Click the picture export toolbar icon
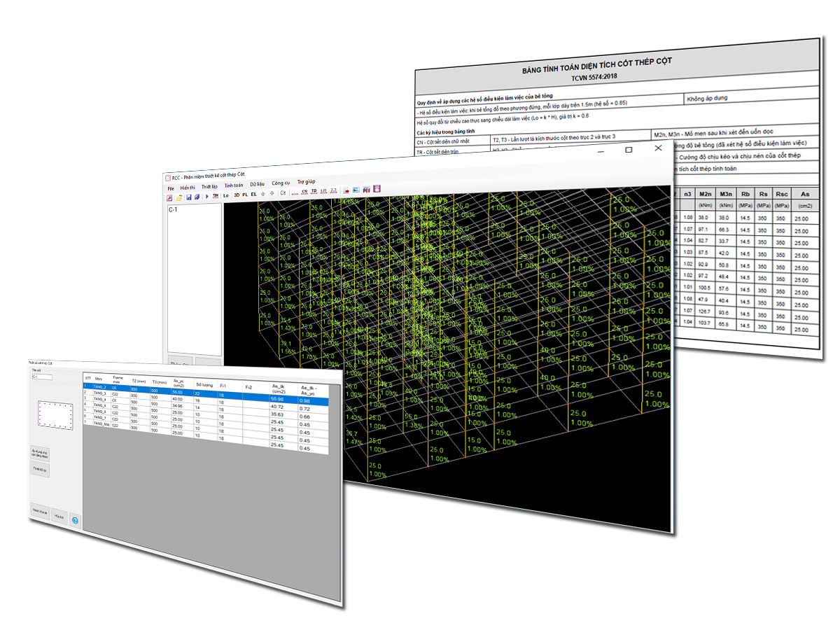 coord(356,188)
